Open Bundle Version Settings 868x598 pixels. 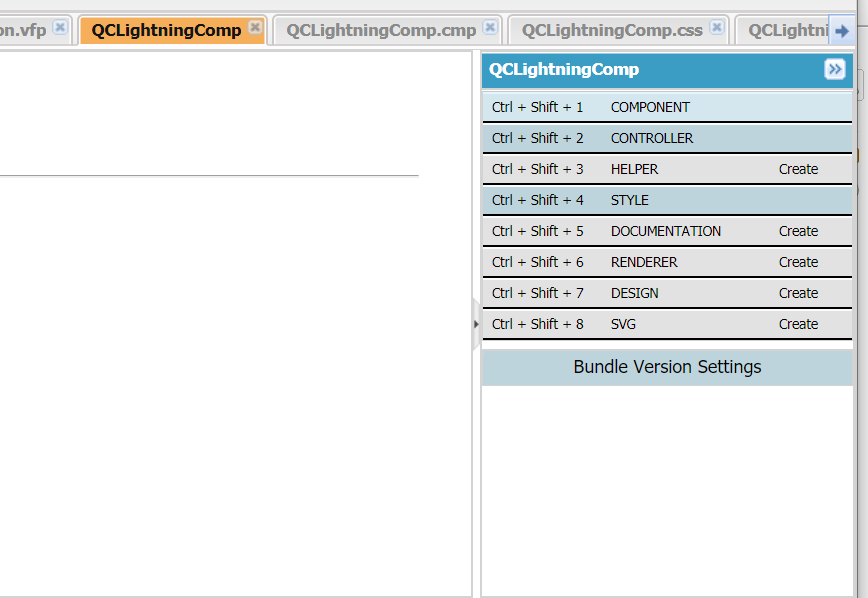(x=667, y=367)
